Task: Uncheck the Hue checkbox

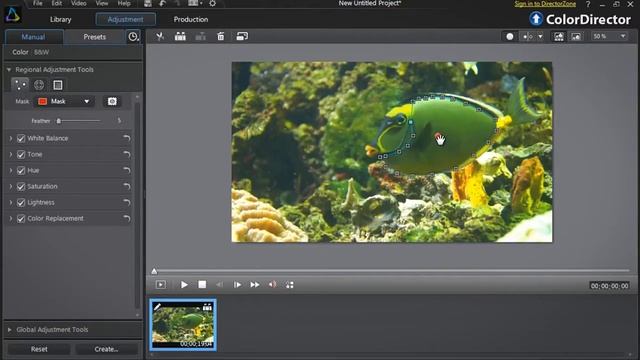Action: click(x=21, y=171)
